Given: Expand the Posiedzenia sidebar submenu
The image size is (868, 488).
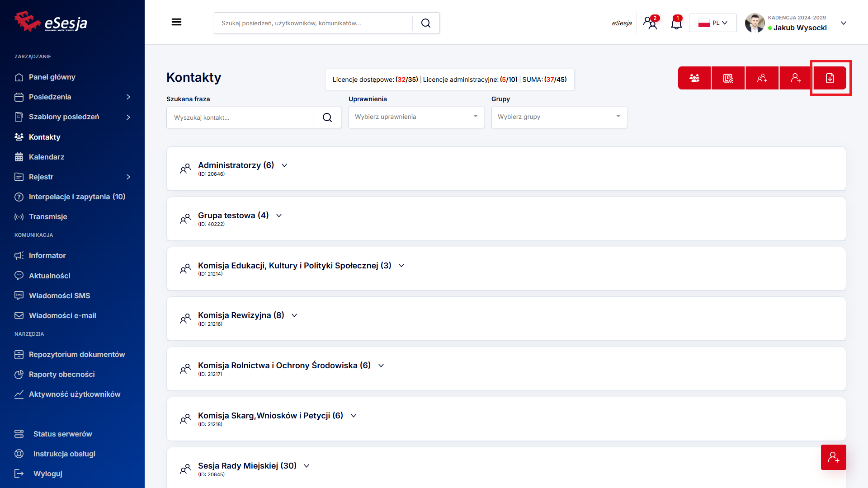Looking at the screenshot, I should [x=128, y=97].
